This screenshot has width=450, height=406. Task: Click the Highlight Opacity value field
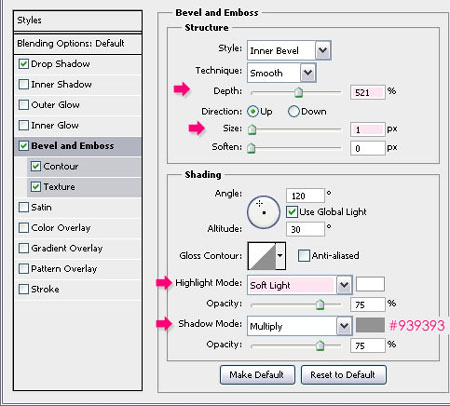click(x=368, y=305)
